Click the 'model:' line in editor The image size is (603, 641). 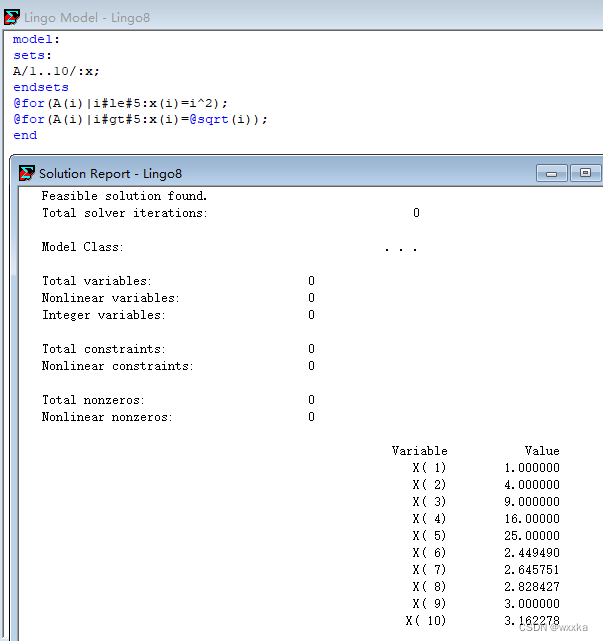coord(36,40)
